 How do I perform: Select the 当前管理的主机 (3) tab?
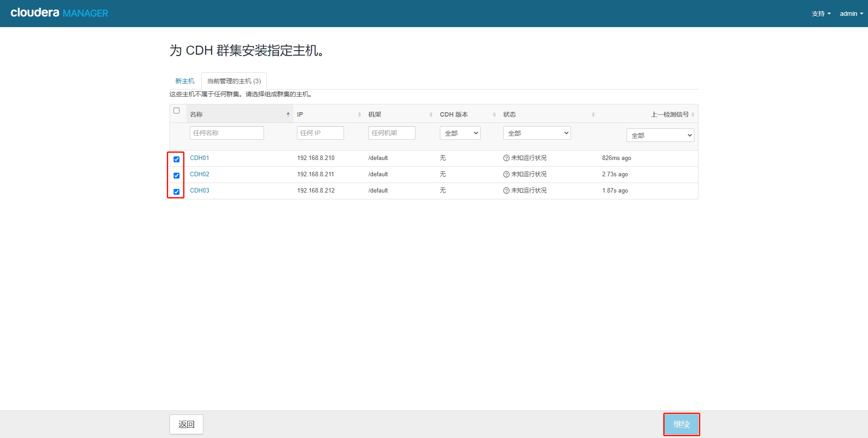pos(234,81)
